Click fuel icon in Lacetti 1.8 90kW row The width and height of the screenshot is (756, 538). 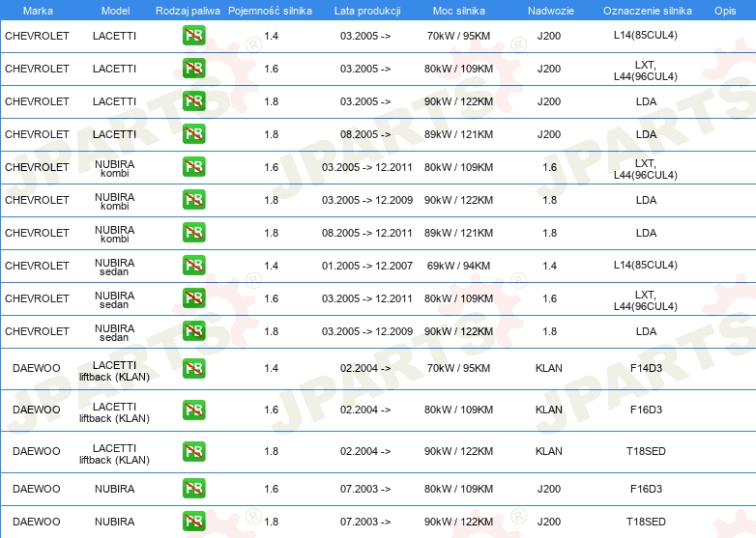193,101
